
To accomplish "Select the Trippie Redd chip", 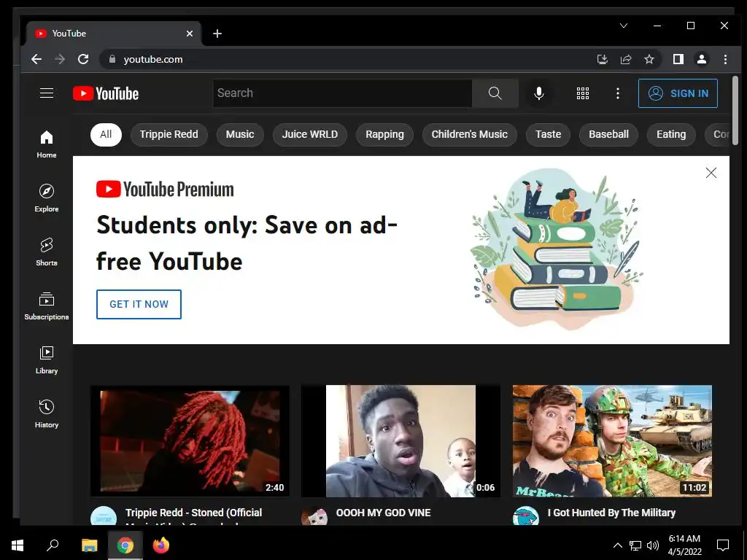I will coord(169,135).
